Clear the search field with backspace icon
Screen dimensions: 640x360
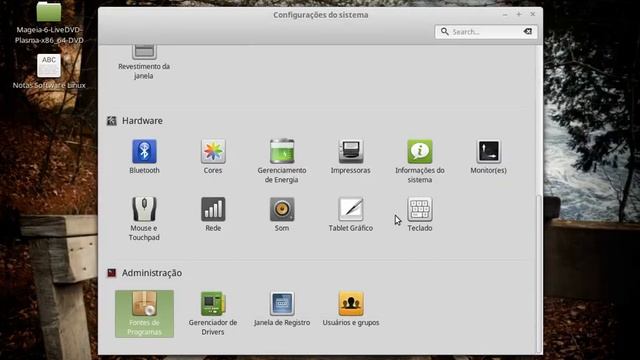pyautogui.click(x=527, y=31)
